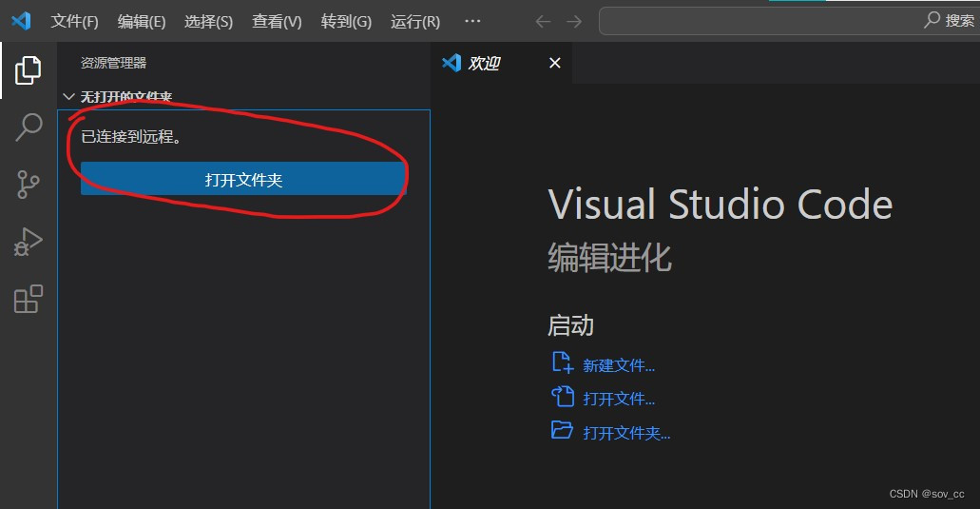Click the VS Code icon on 欢迎 tab
The image size is (980, 509).
452,63
